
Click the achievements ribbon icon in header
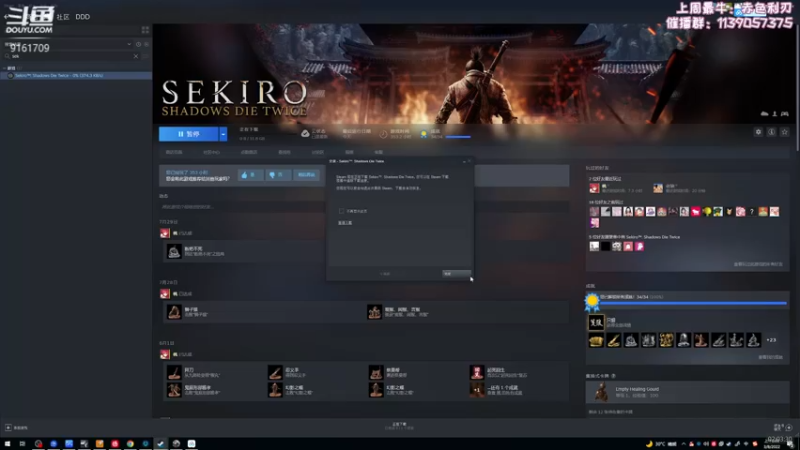point(423,134)
